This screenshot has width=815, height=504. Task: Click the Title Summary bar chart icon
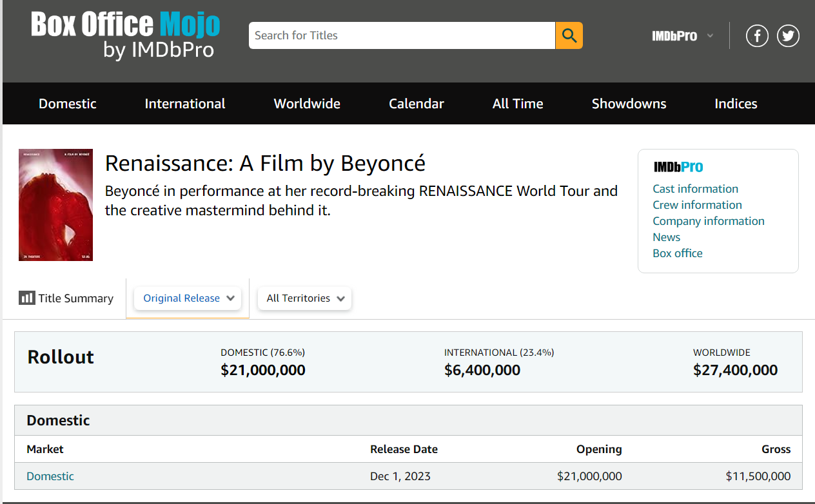(x=26, y=298)
